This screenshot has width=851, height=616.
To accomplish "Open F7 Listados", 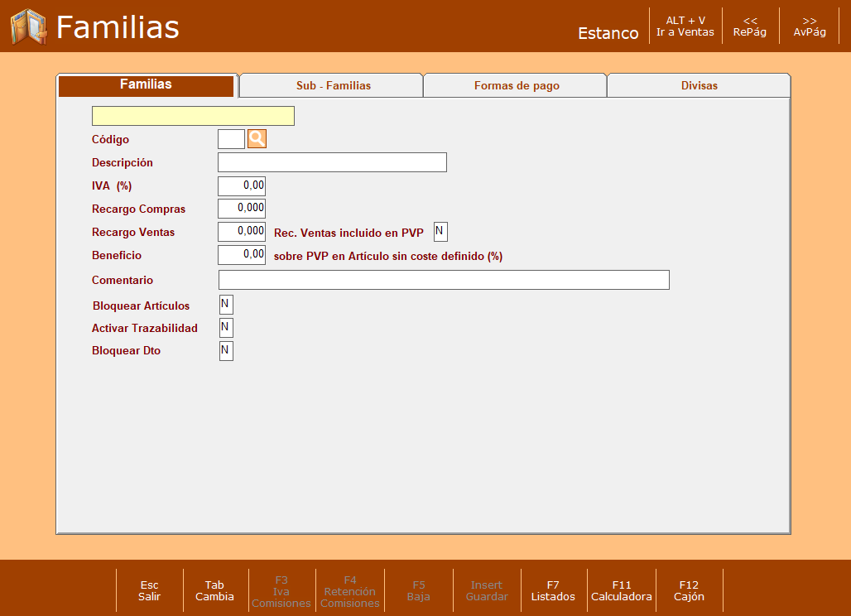I will coord(553,590).
